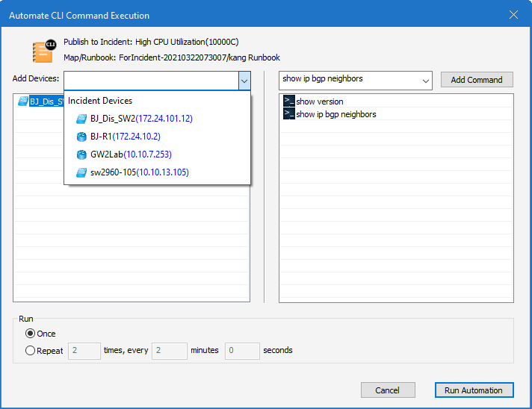Collapse the Add Devices dropdown arrow
Screen dimensions: 532x409
click(244, 81)
